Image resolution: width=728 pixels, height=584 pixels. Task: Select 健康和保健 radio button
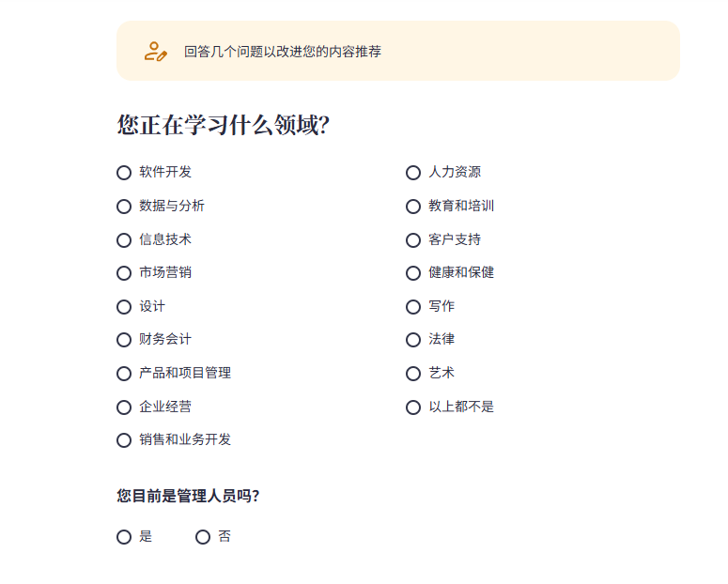tap(413, 273)
